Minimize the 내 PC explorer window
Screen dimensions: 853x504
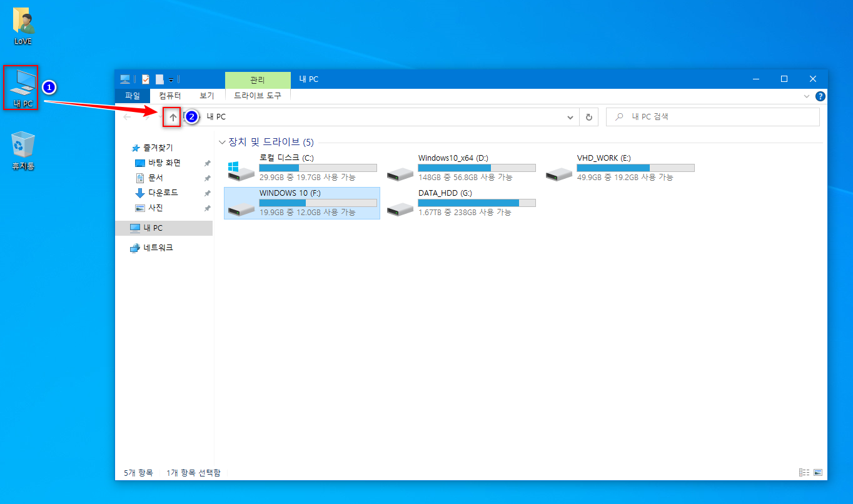(755, 79)
